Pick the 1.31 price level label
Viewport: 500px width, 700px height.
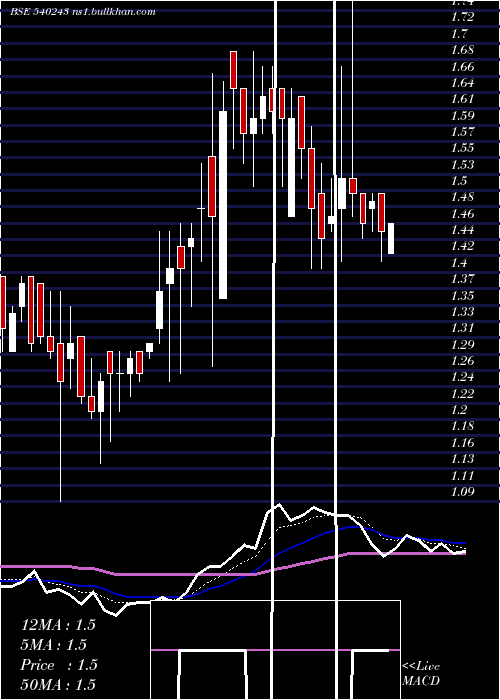click(x=462, y=328)
